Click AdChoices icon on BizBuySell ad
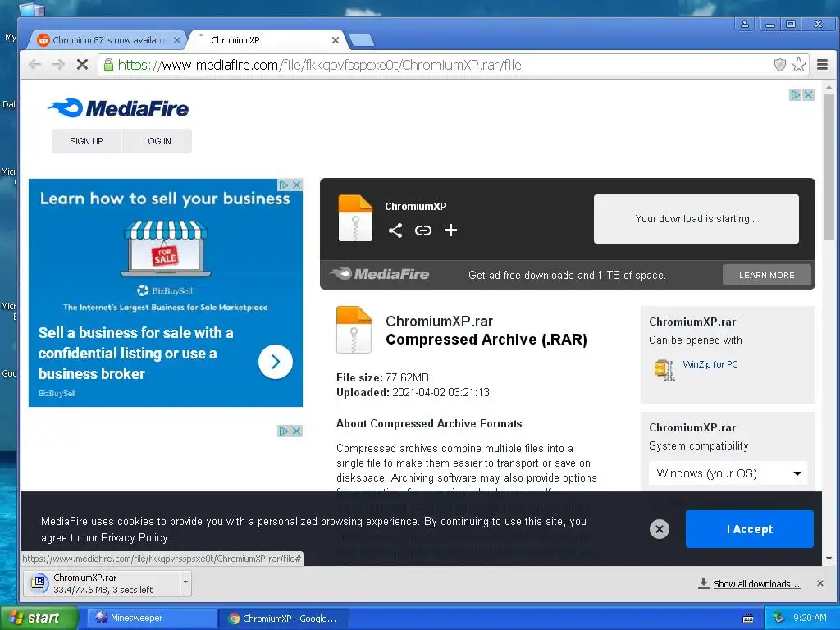The image size is (840, 630). point(284,185)
